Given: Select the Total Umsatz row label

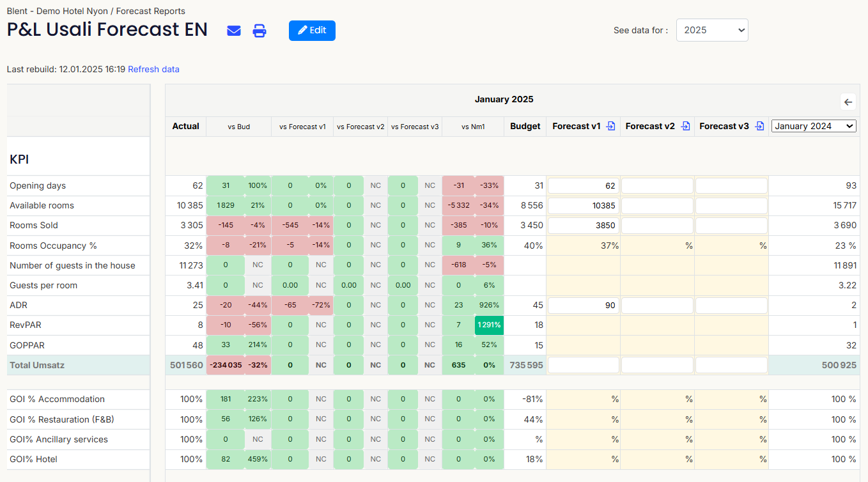Looking at the screenshot, I should (x=37, y=365).
